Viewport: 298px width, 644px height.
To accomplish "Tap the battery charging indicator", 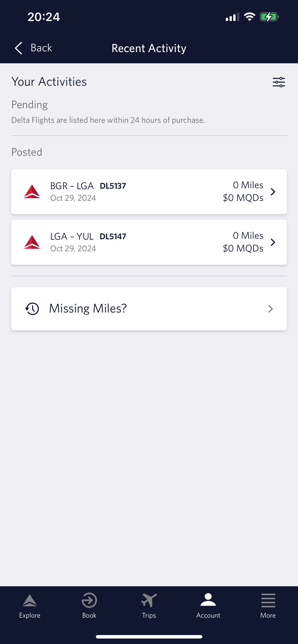I will pos(269,17).
